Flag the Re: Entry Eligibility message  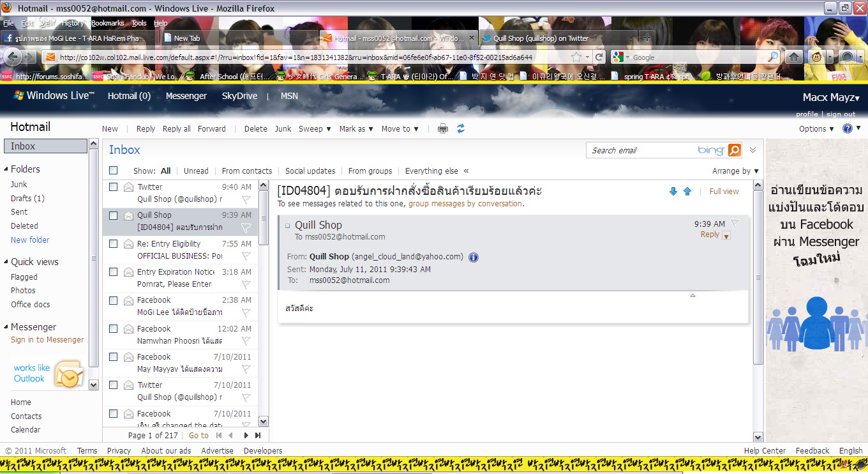(x=246, y=256)
